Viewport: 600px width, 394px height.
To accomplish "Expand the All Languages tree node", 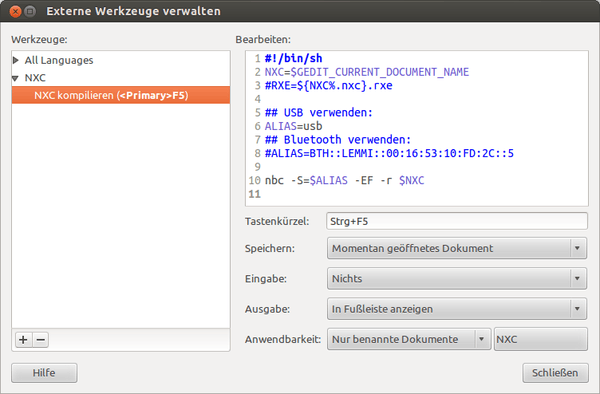I will tap(16, 60).
